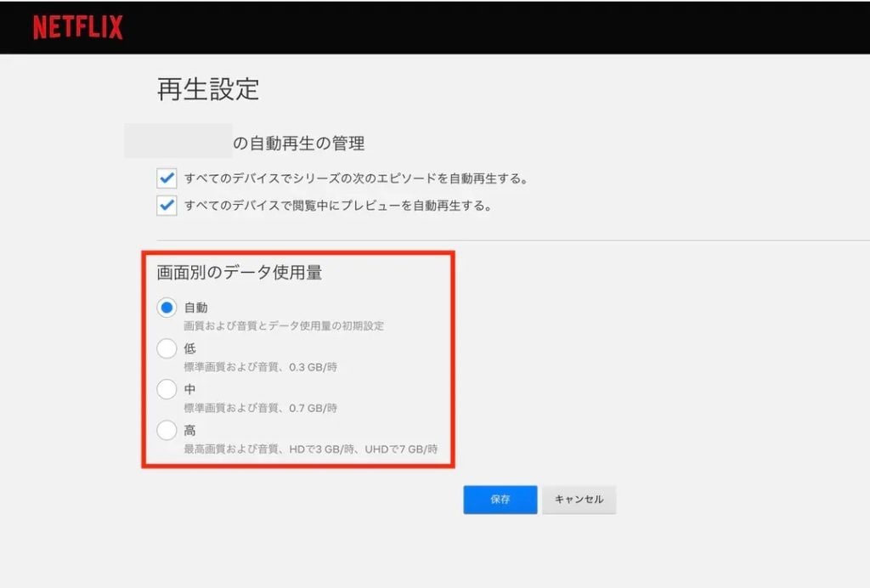The height and width of the screenshot is (588, 870).
Task: Toggle the autoplay previews while browsing checkbox
Action: [x=167, y=206]
